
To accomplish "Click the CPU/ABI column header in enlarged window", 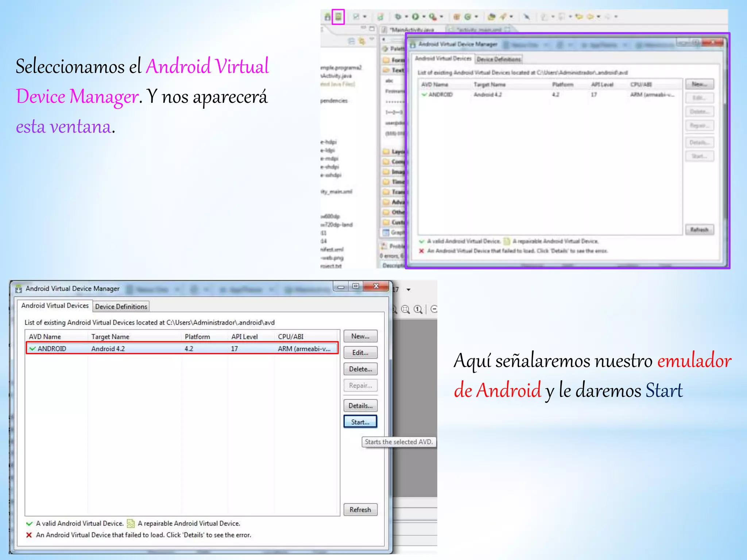I will pyautogui.click(x=306, y=337).
